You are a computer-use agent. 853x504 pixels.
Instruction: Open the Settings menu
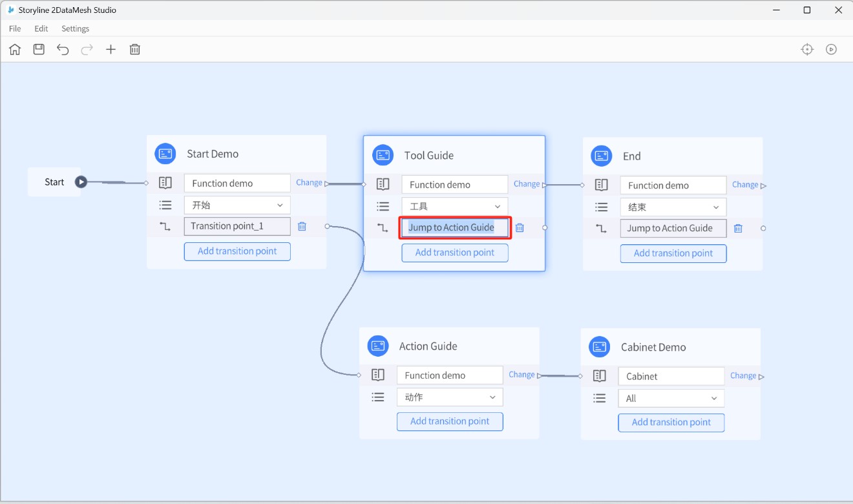pos(75,28)
